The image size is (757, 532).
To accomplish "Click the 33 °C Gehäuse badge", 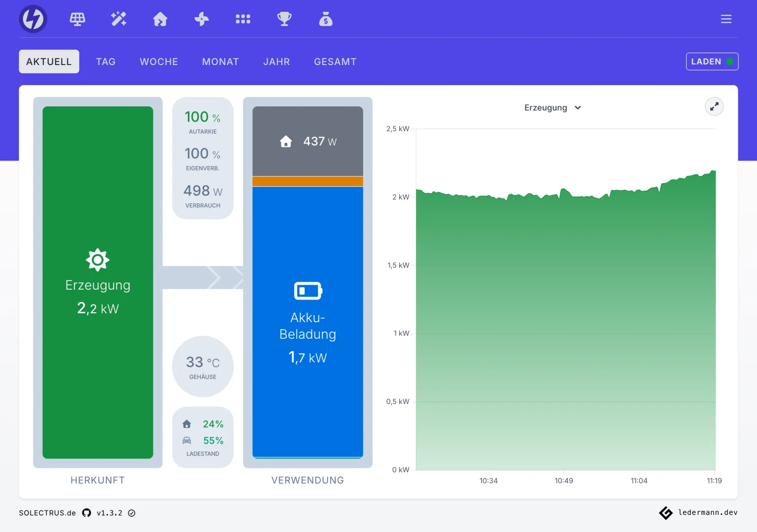I will pyautogui.click(x=203, y=366).
